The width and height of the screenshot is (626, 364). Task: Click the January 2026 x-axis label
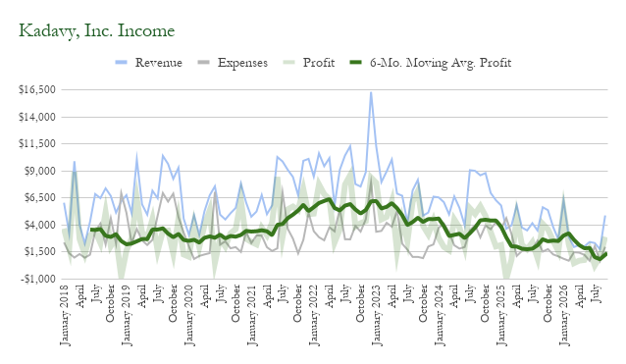(564, 315)
